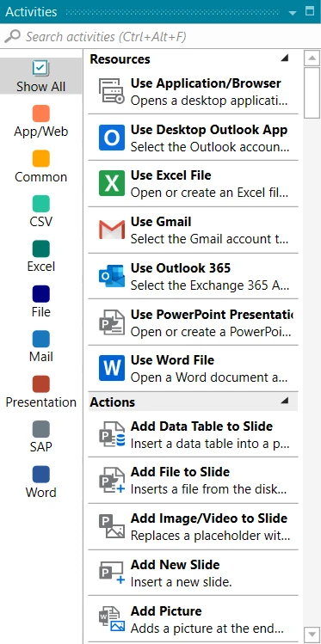Filter activities by CSV category
This screenshot has height=644, width=321.
pos(40,212)
